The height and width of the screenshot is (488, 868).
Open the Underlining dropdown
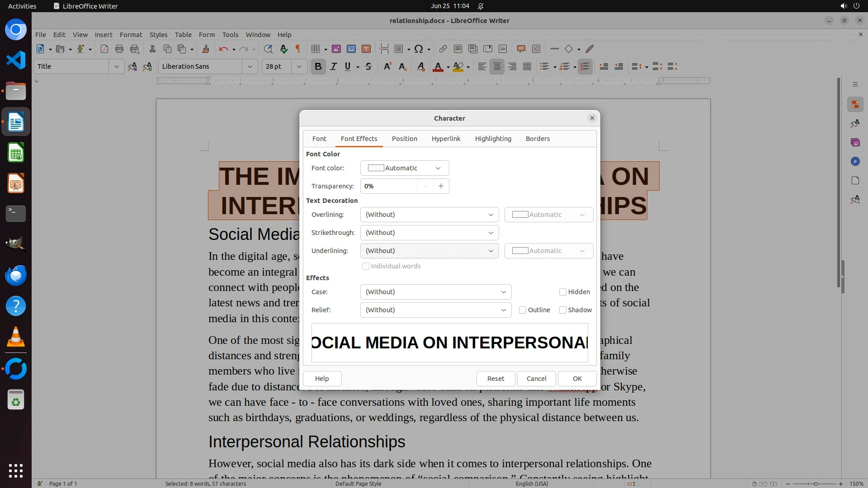429,251
